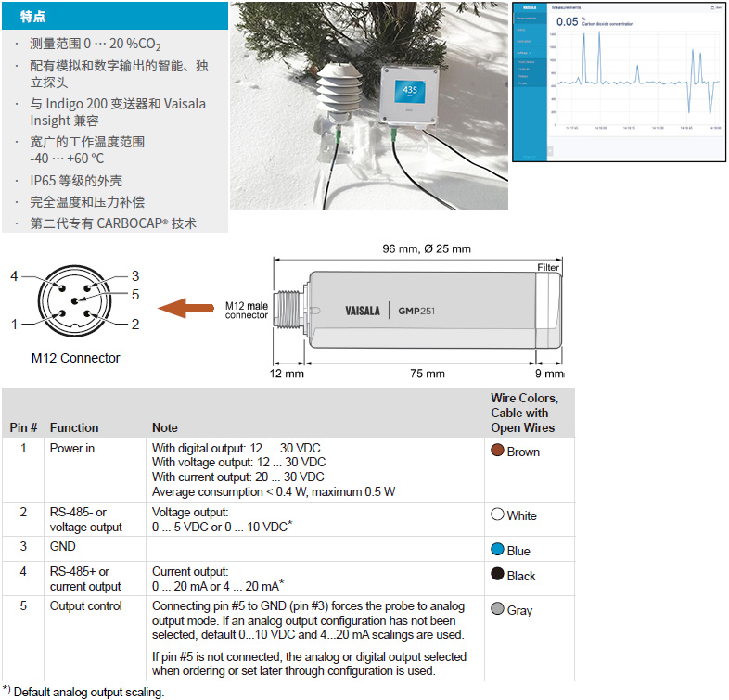
Task: Click pin number 3 label on connector
Action: (135, 276)
